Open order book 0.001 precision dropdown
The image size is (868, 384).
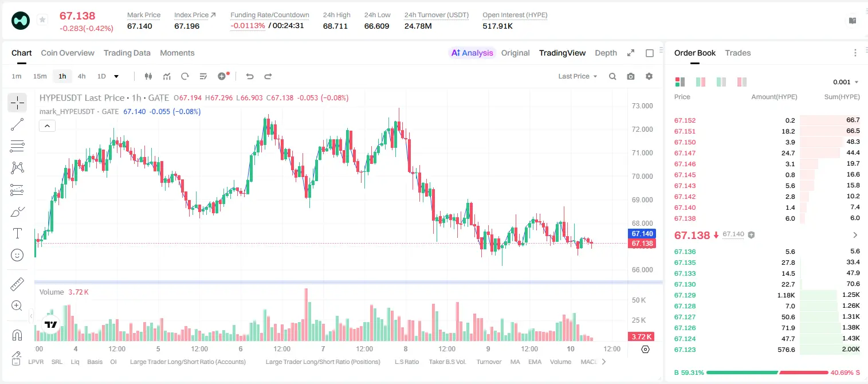click(846, 82)
